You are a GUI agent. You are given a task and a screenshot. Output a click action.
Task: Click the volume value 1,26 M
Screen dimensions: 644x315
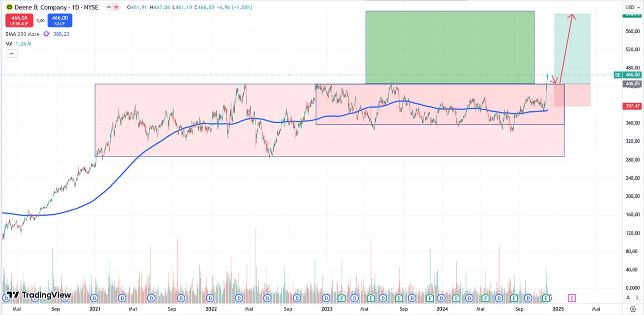pos(24,44)
